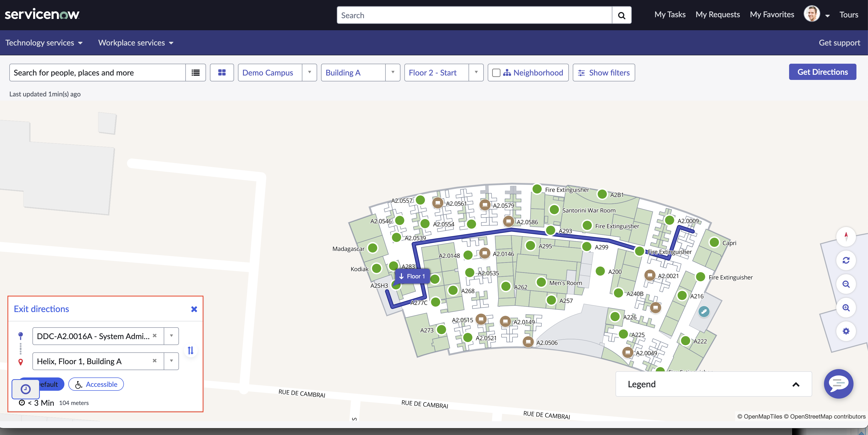This screenshot has width=868, height=435.
Task: Switch to grid card view icon
Action: [222, 73]
